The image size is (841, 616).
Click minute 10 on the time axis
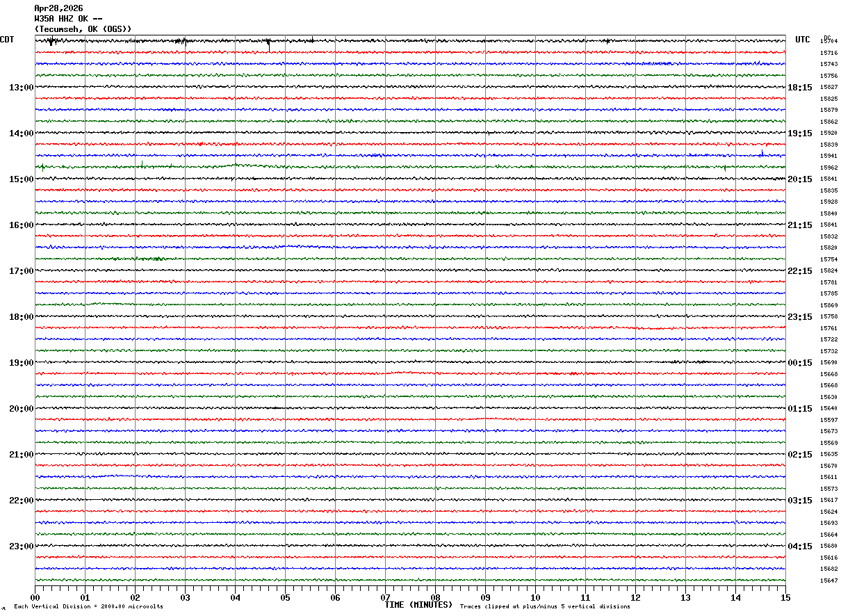(x=535, y=597)
